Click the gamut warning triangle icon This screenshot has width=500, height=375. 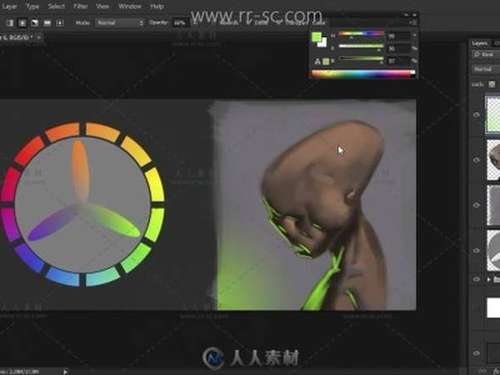(317, 61)
